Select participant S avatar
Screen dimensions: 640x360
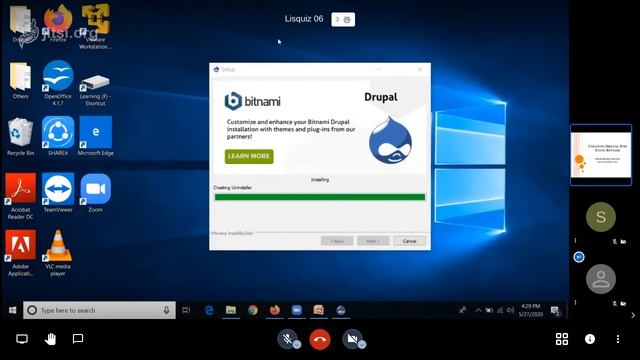point(601,217)
